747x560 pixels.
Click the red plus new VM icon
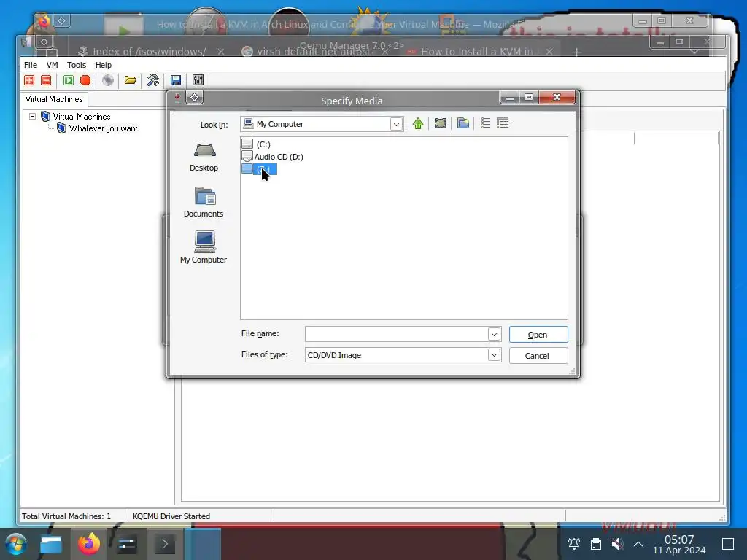pos(29,80)
